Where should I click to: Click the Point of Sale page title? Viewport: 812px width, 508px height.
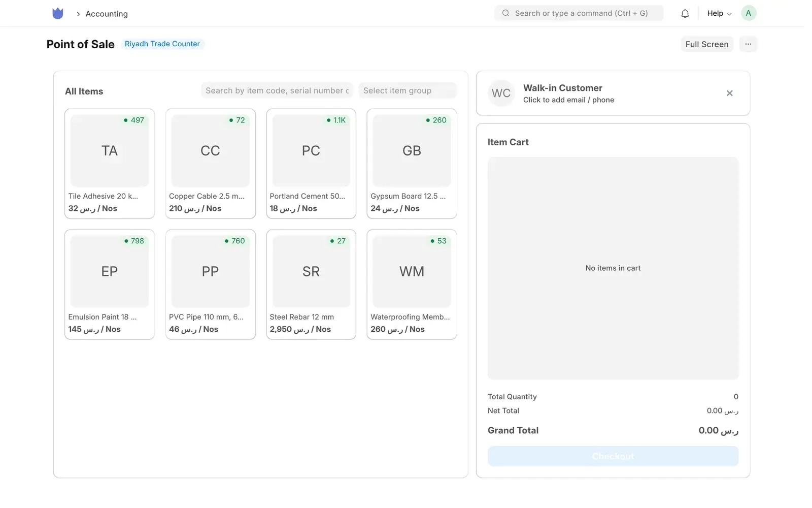click(80, 44)
